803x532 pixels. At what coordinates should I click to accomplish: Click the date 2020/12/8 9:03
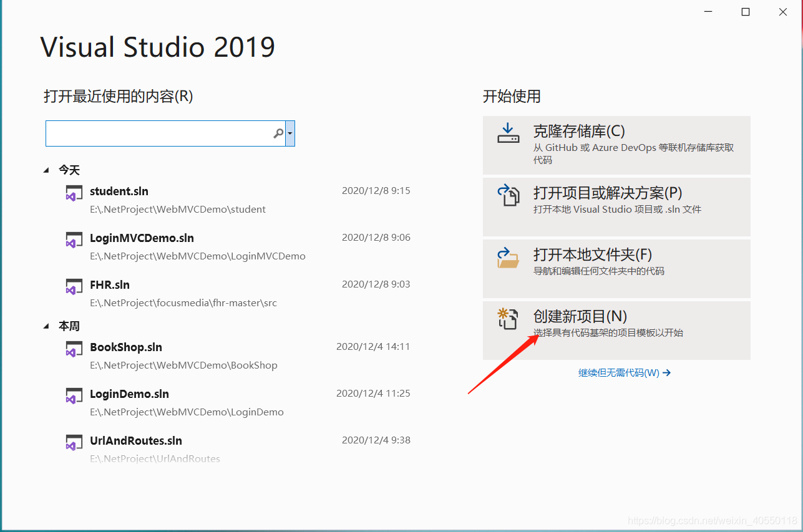tap(376, 284)
